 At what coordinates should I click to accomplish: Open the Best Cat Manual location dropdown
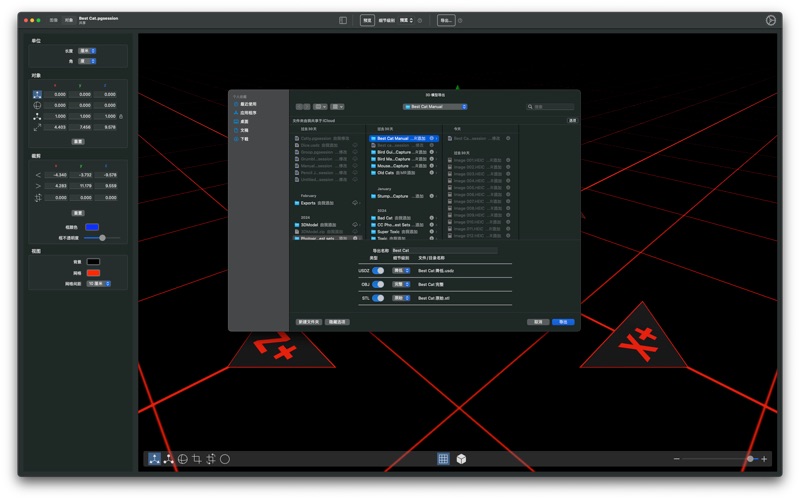[x=435, y=106]
